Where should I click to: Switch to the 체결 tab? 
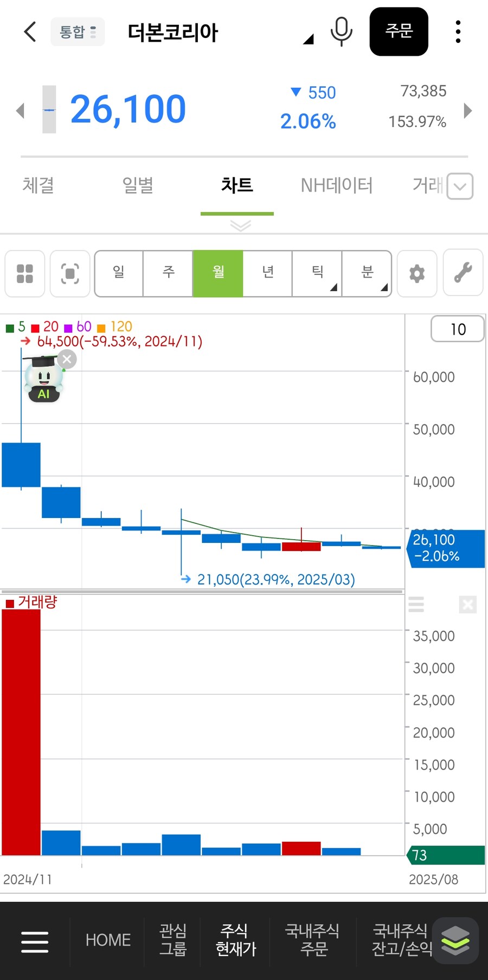click(x=38, y=185)
